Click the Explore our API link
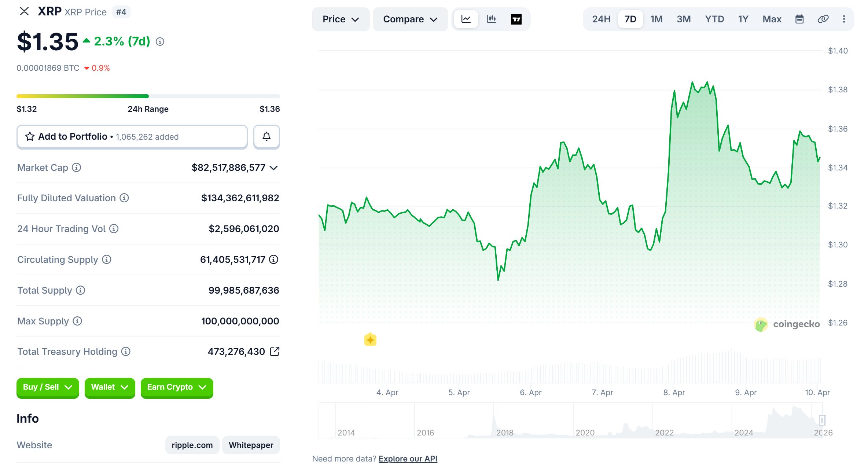The height and width of the screenshot is (467, 868). pos(408,458)
